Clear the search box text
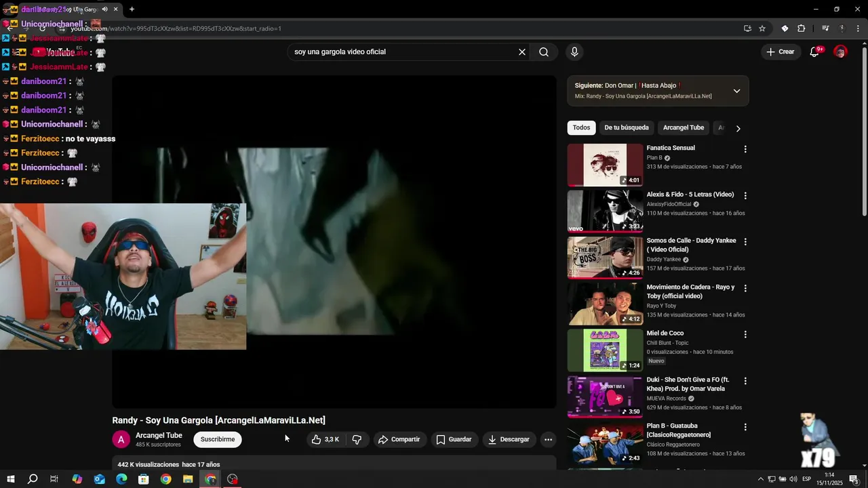 [522, 52]
